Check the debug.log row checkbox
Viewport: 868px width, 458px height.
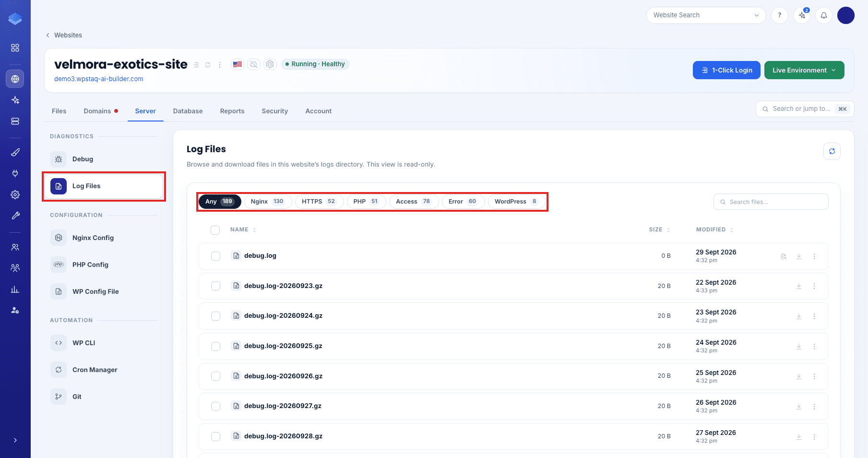pyautogui.click(x=216, y=256)
